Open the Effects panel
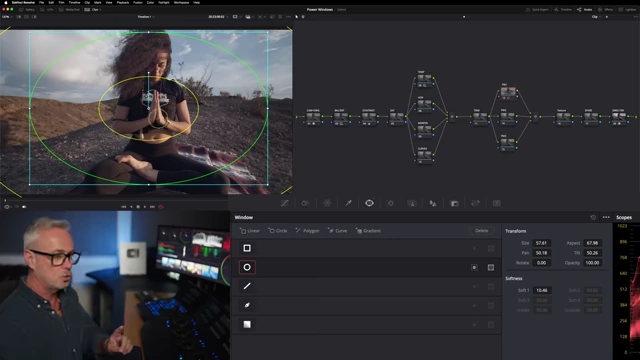Image resolution: width=640 pixels, height=360 pixels. [606, 9]
